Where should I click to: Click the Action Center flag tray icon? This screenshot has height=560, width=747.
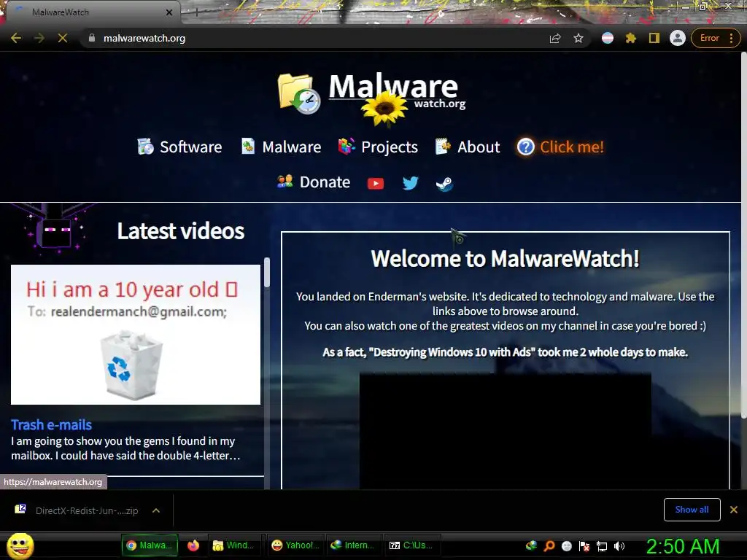(x=584, y=546)
